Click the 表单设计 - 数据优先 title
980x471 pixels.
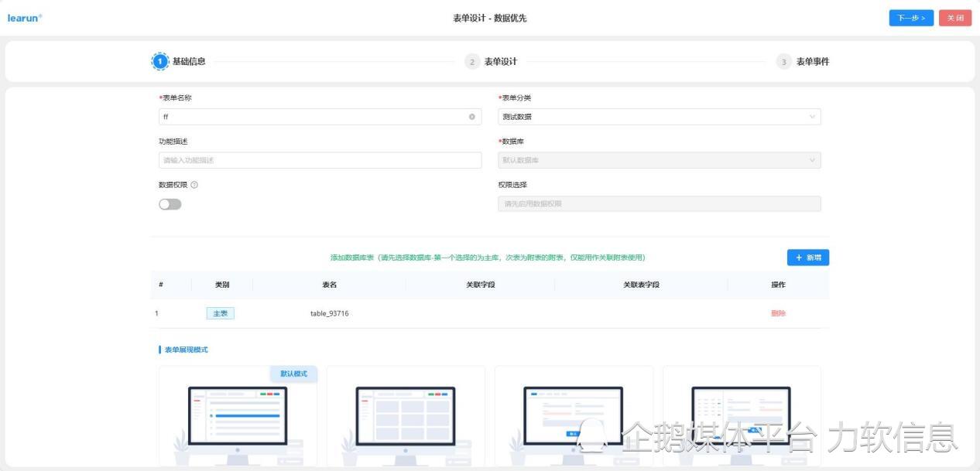490,18
